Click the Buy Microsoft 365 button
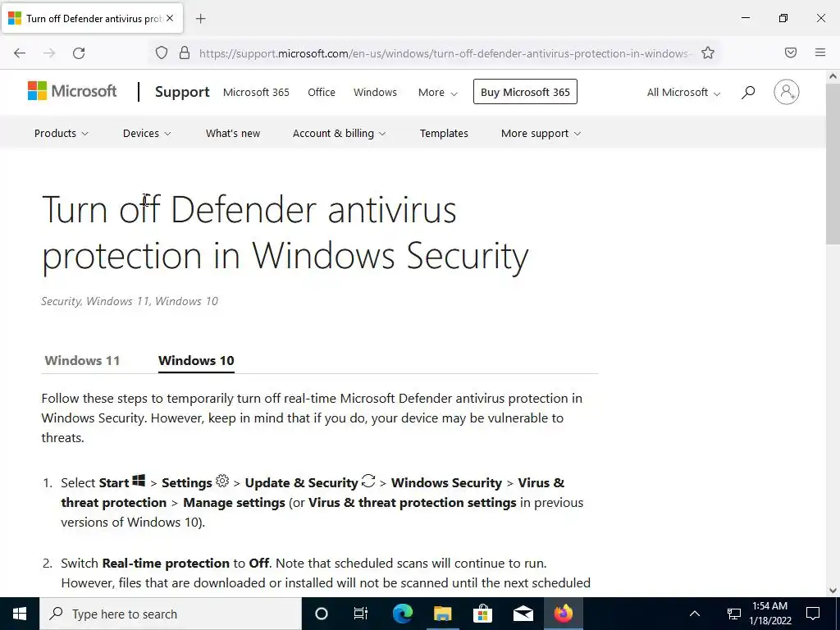The height and width of the screenshot is (630, 840). [525, 92]
